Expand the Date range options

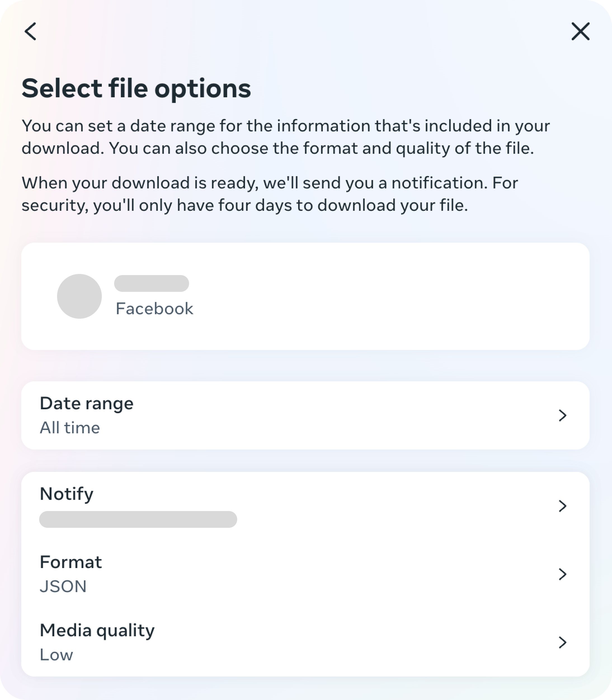point(306,415)
